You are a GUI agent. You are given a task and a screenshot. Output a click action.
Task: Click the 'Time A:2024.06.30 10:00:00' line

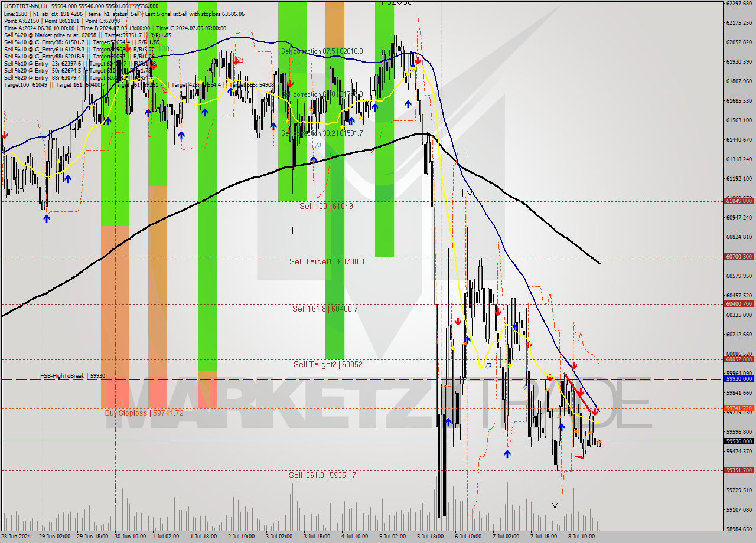click(x=40, y=28)
